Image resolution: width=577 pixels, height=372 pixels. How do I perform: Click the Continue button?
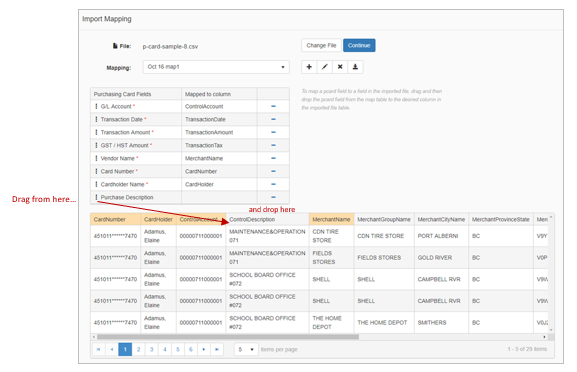coord(359,45)
